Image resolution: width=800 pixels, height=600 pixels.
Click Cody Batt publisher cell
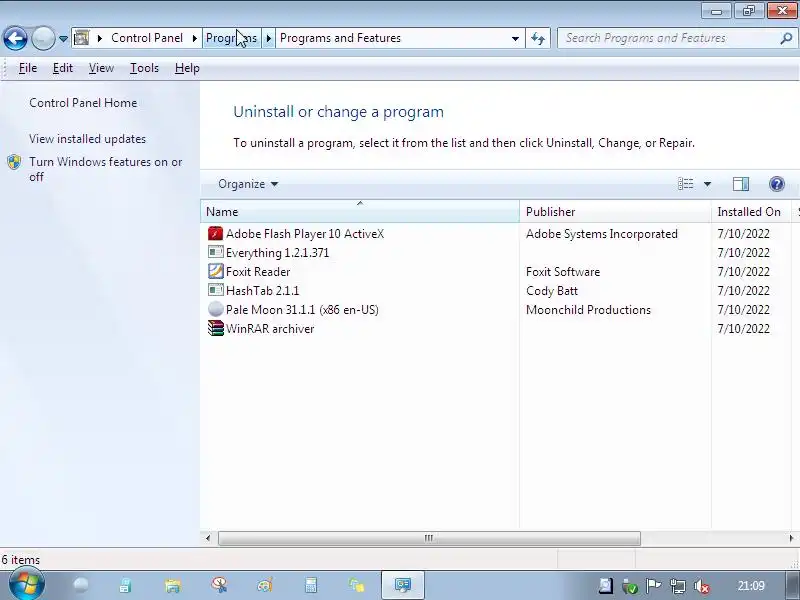(552, 290)
